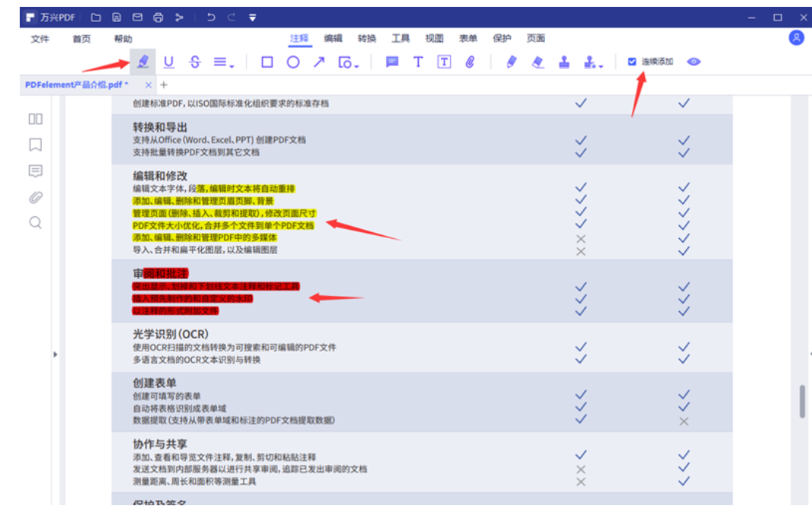Click the 首页 button
This screenshot has width=812, height=528.
click(x=81, y=39)
